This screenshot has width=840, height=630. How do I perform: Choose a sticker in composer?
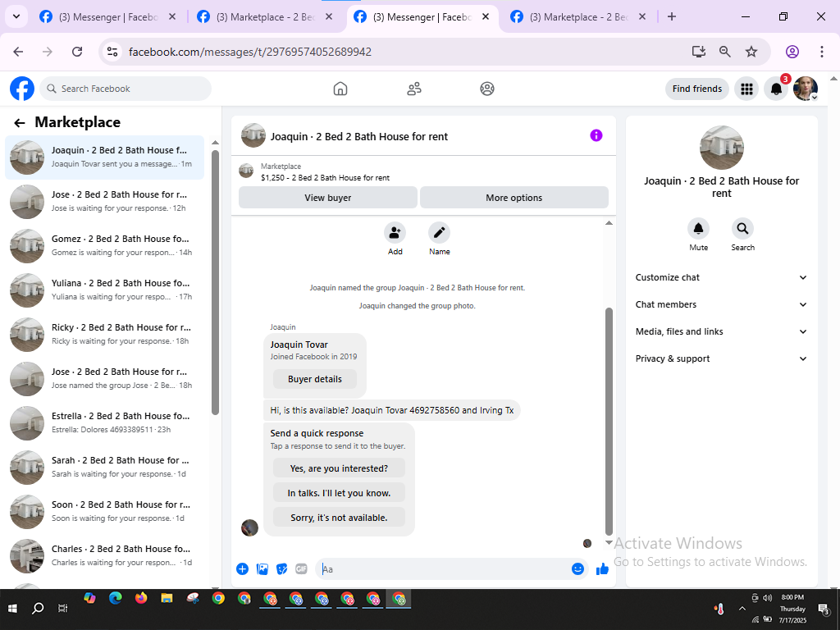[x=282, y=569]
